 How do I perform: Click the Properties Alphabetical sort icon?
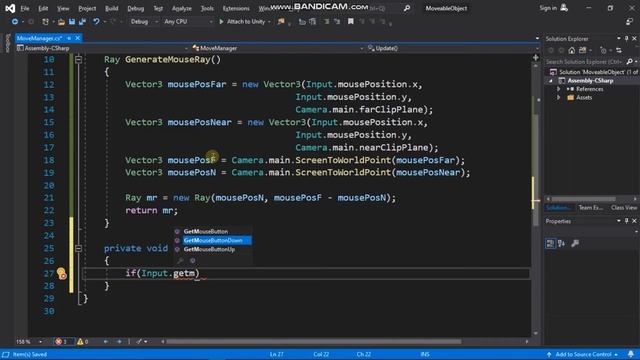point(562,244)
